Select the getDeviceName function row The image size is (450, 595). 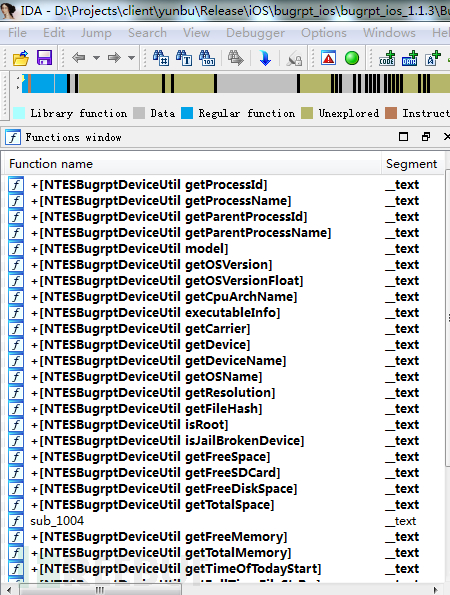[224, 360]
